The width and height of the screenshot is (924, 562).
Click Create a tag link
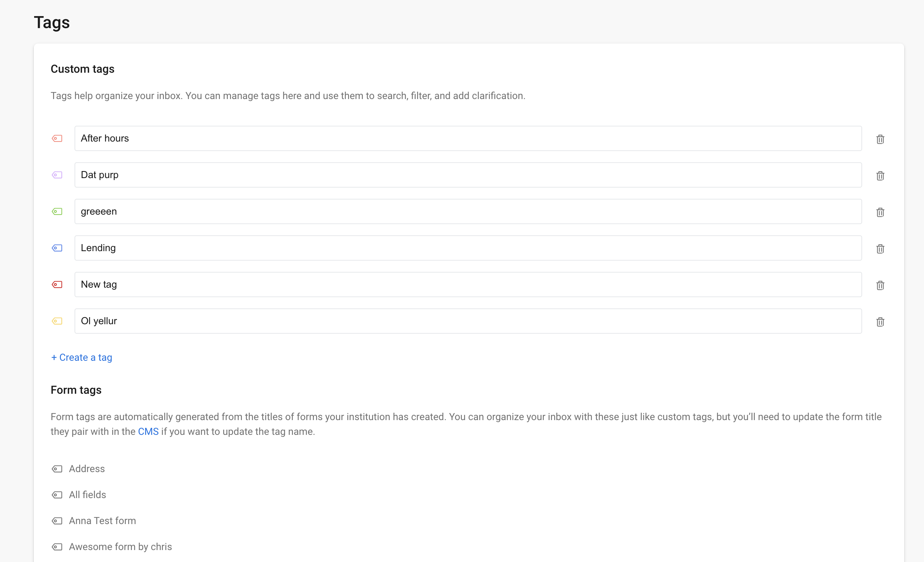tap(82, 358)
